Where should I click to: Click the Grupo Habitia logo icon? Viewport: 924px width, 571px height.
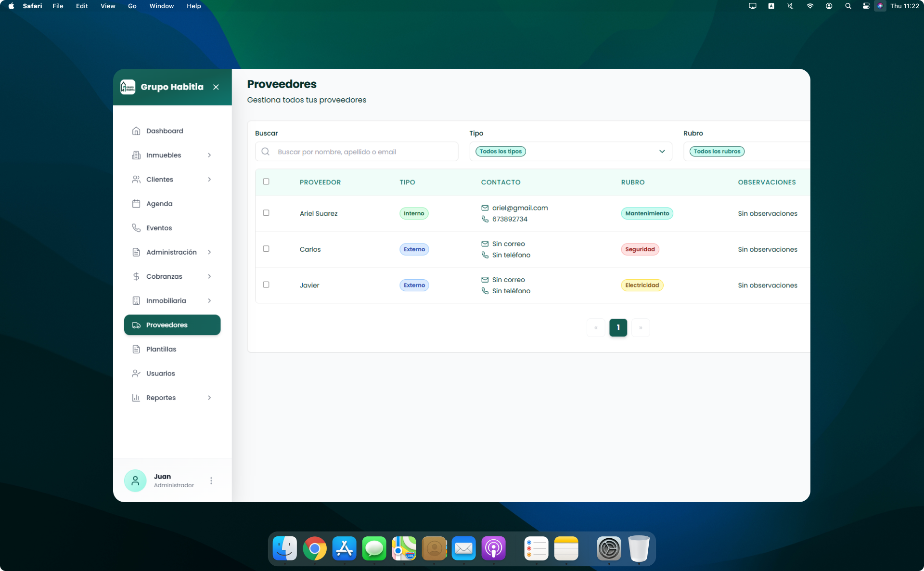[128, 87]
